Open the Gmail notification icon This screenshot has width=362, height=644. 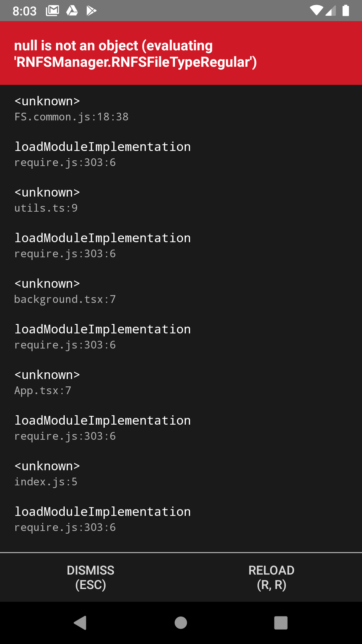point(52,10)
